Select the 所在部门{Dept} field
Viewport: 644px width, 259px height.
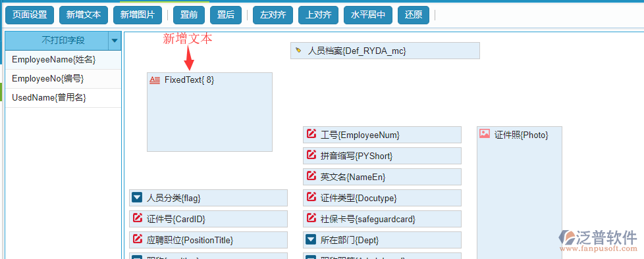[383, 240]
